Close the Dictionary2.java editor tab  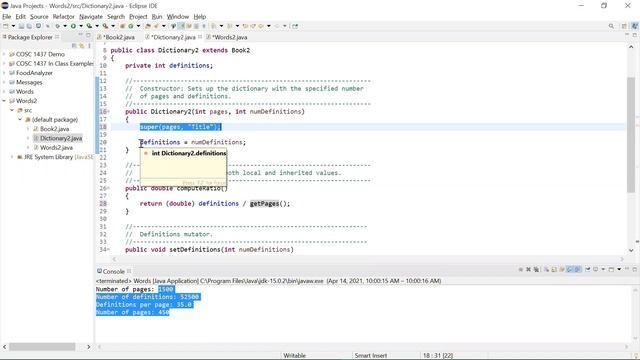point(200,37)
